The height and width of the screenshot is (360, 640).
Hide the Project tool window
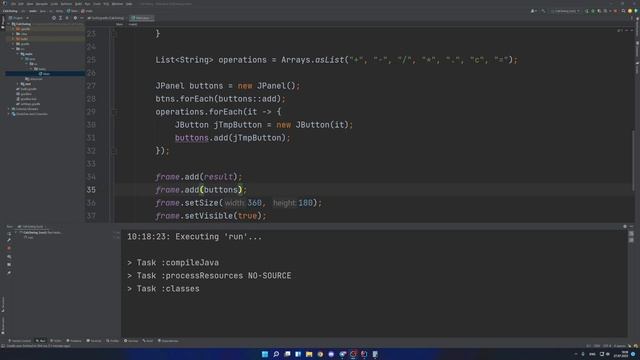pos(82,18)
